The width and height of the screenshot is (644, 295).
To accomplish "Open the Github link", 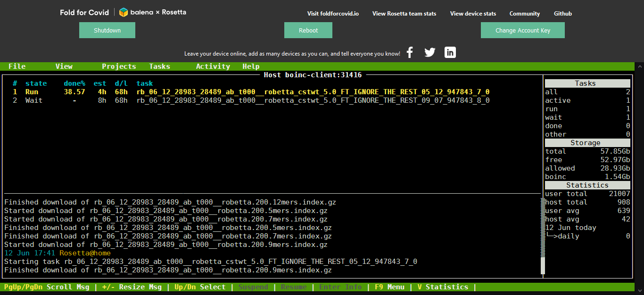I will click(x=562, y=14).
